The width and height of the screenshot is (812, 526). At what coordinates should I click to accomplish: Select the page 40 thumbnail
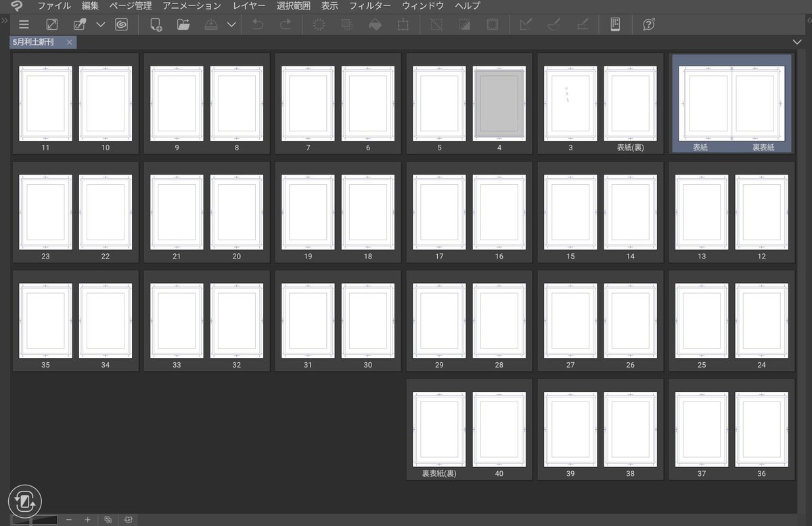pos(499,430)
